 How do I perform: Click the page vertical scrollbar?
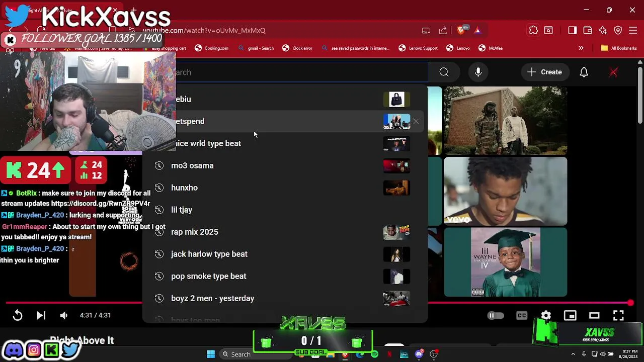[x=640, y=96]
